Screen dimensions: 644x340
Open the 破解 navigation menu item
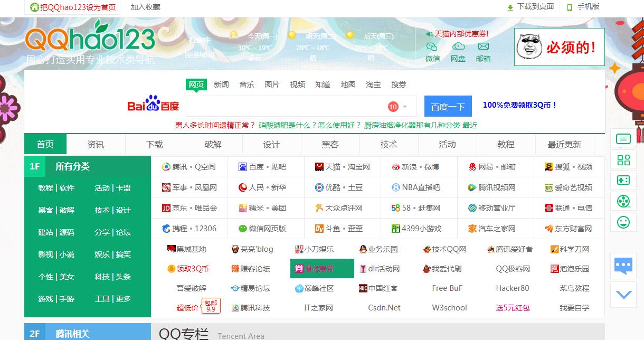[x=213, y=144]
